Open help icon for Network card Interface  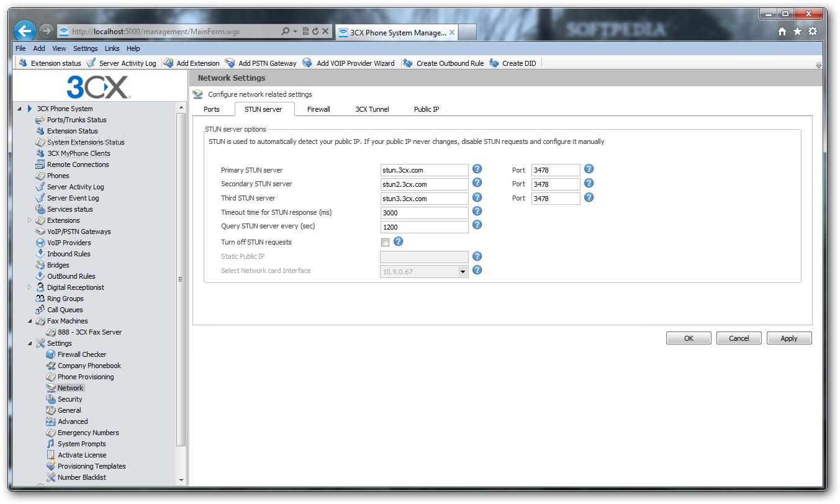tap(477, 270)
